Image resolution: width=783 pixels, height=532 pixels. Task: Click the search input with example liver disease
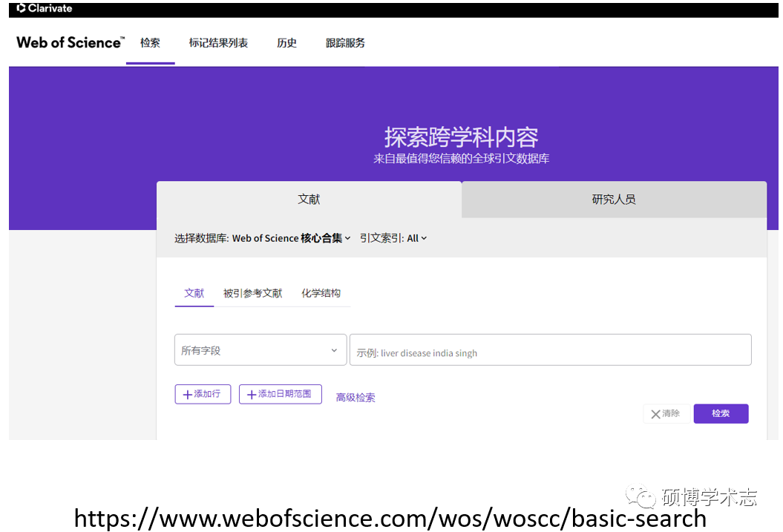(x=550, y=349)
